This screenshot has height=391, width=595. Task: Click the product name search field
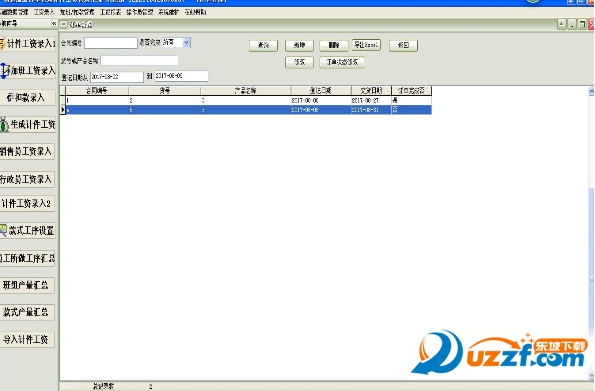(x=139, y=60)
